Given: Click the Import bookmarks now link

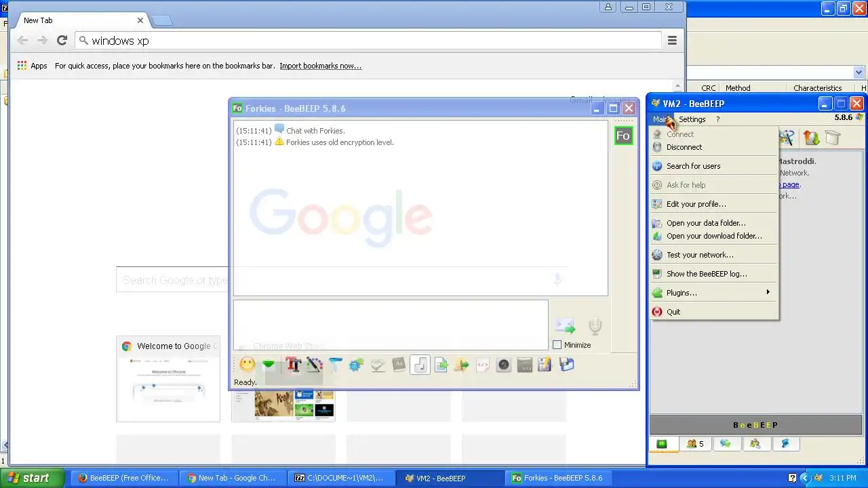Looking at the screenshot, I should point(320,66).
